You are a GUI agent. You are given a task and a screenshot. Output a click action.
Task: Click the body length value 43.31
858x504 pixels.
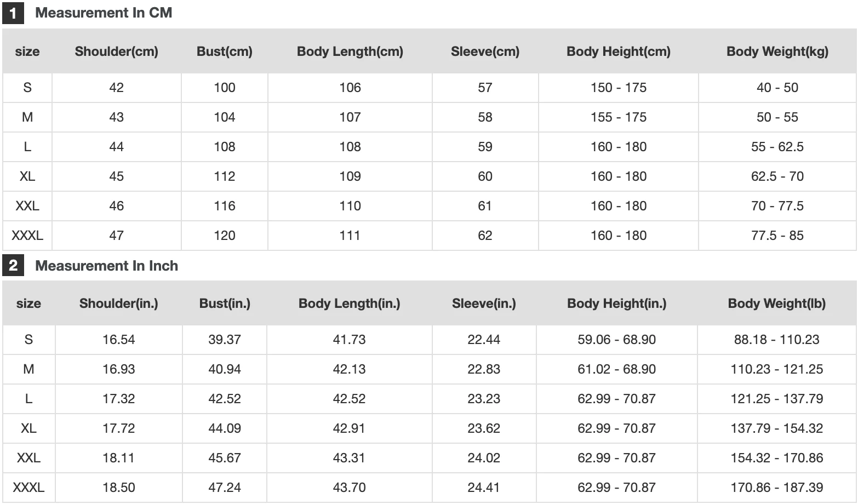pyautogui.click(x=350, y=458)
